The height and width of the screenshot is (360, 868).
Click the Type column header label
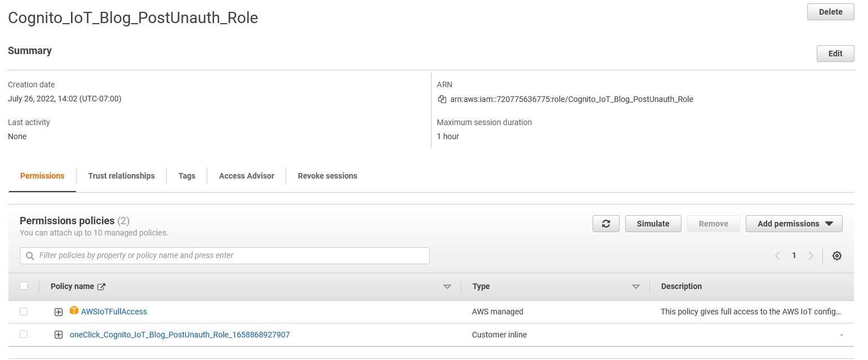481,286
